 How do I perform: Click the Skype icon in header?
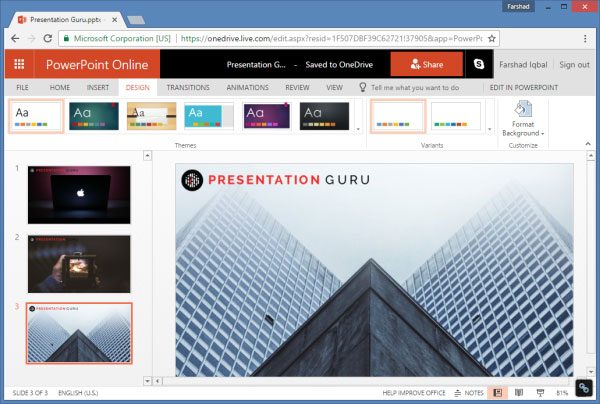click(x=479, y=64)
